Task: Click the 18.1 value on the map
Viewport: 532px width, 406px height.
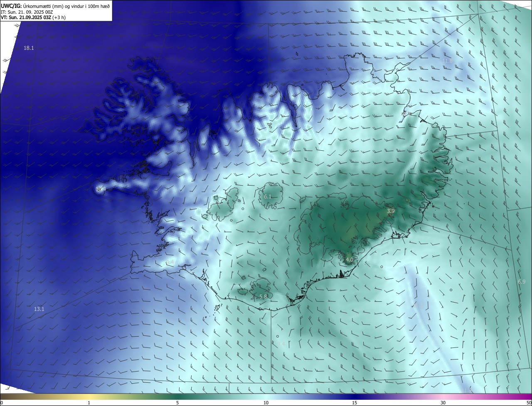Action: coord(29,48)
